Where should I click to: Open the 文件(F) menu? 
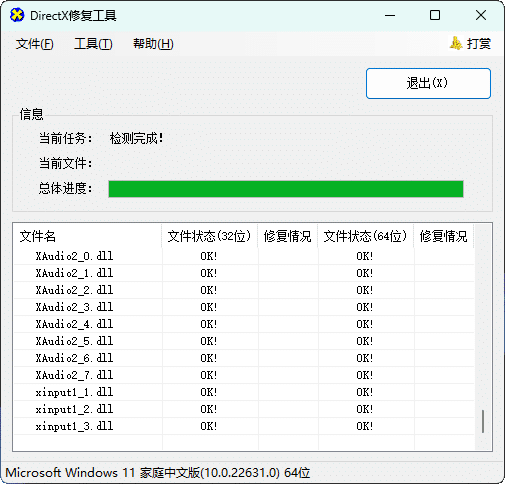pos(35,44)
